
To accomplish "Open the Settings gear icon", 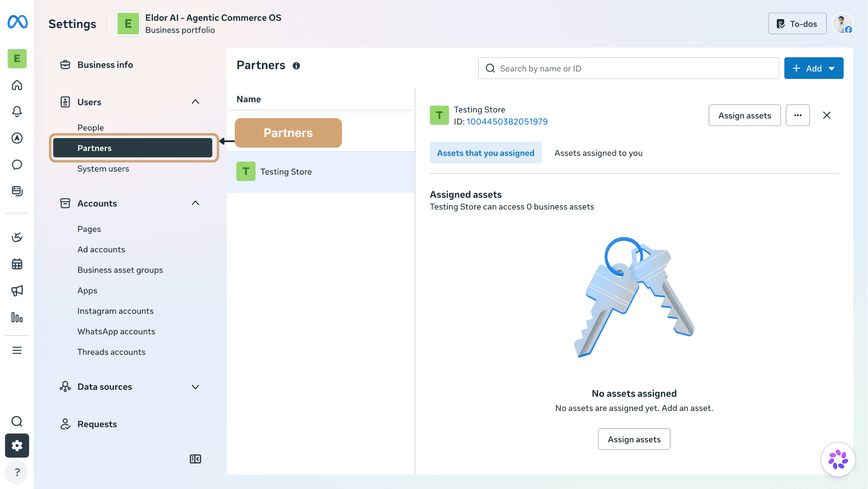I will click(x=17, y=445).
